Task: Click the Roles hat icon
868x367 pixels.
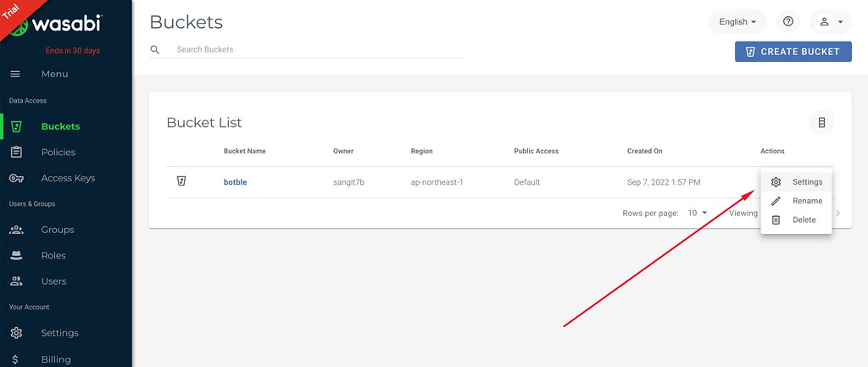Action: click(17, 255)
